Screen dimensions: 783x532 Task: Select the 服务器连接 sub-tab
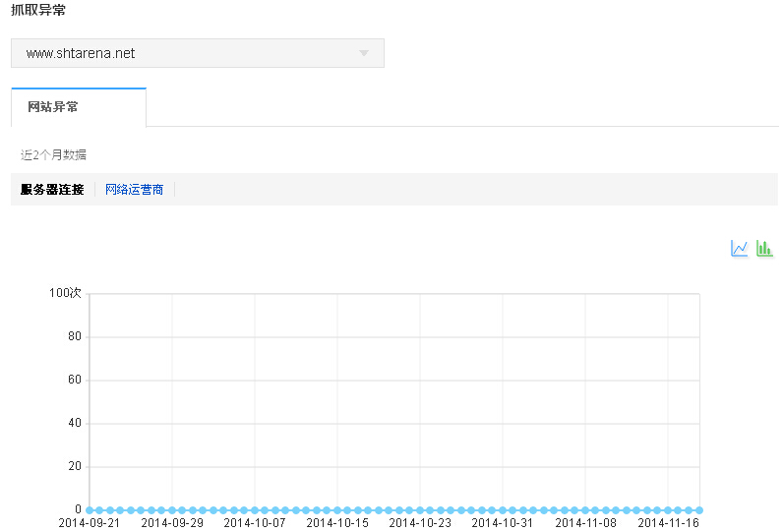pyautogui.click(x=52, y=190)
